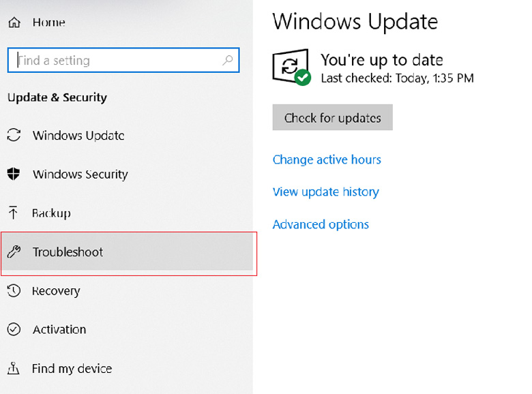Click the Windows Update sync arrows icon
This screenshot has height=394, width=532.
tap(14, 135)
